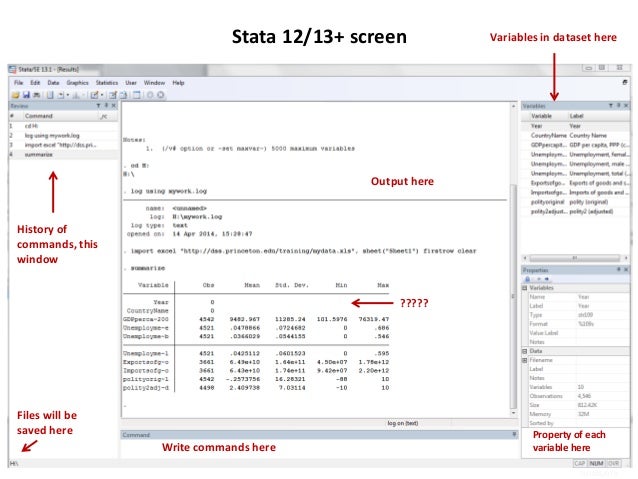The height and width of the screenshot is (479, 638).
Task: Select the 'summarize' command in Review
Action: [x=63, y=155]
